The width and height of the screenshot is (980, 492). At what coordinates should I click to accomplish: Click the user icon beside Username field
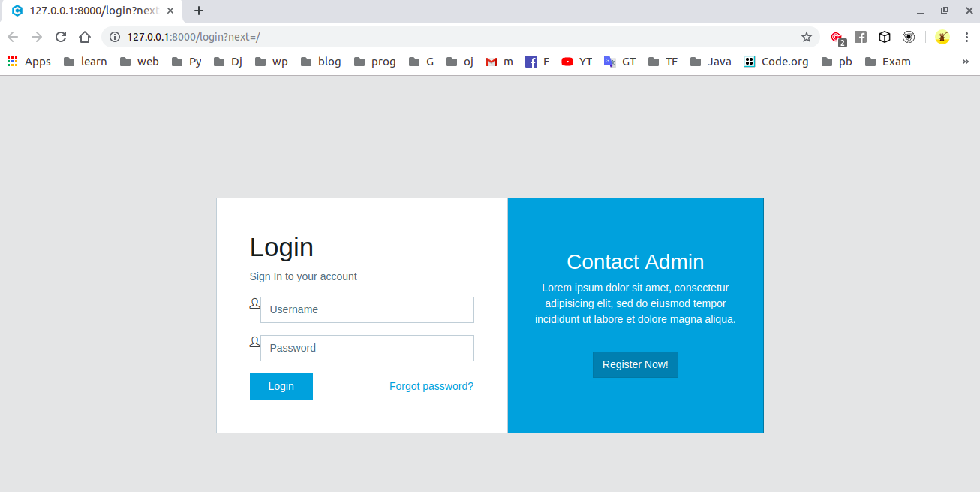click(x=254, y=303)
